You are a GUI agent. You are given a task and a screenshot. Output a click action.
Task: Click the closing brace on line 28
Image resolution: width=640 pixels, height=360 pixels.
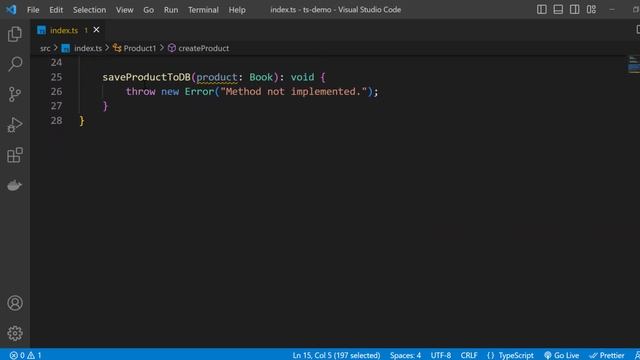click(x=82, y=121)
